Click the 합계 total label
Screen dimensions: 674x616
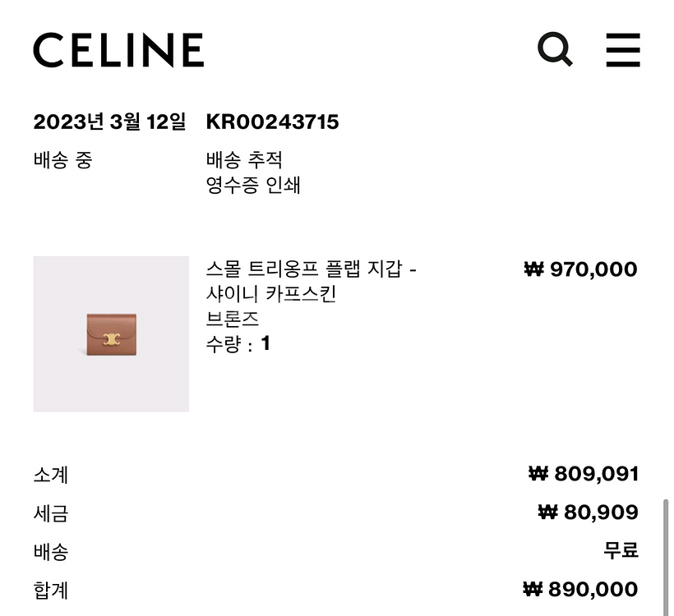51,590
